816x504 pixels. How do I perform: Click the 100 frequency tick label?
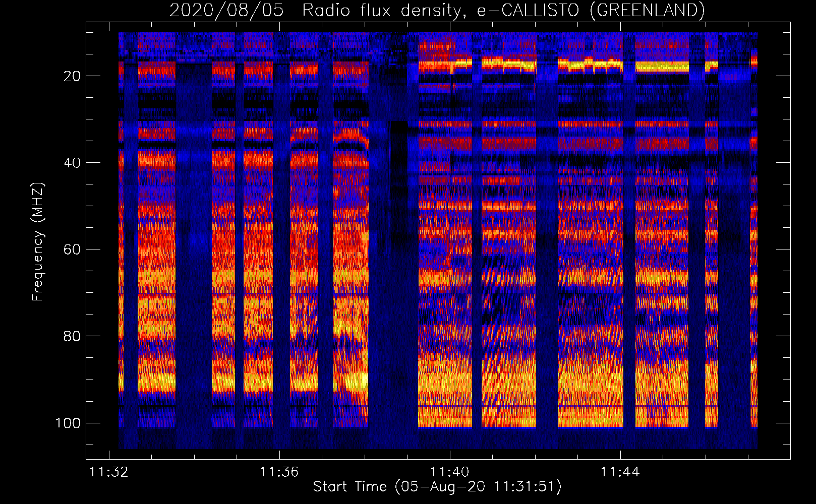pyautogui.click(x=68, y=423)
